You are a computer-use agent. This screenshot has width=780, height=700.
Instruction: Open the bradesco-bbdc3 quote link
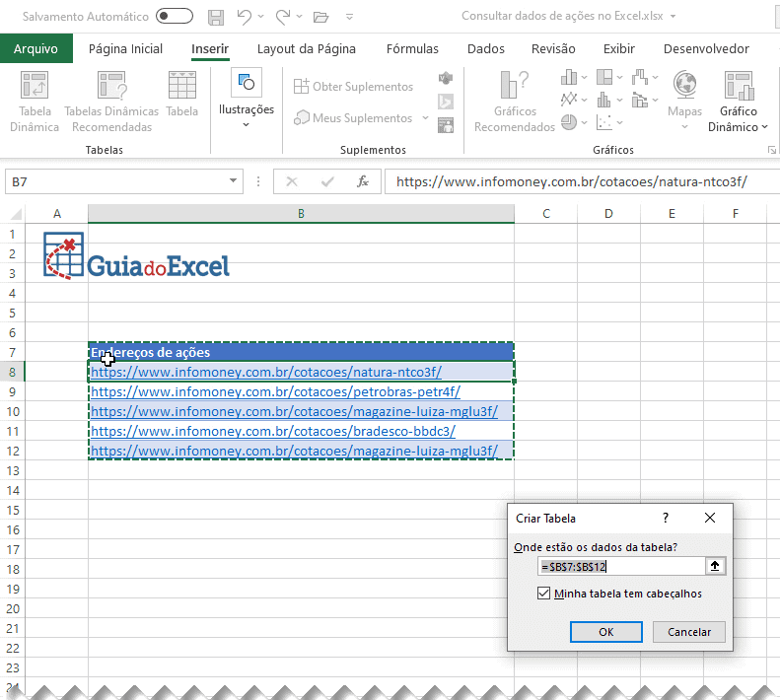pos(273,432)
